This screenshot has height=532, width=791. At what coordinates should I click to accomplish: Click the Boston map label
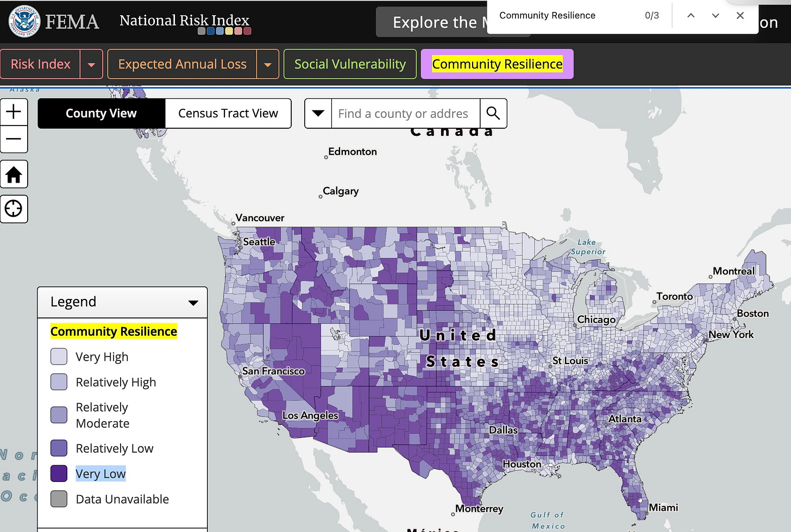coord(752,313)
